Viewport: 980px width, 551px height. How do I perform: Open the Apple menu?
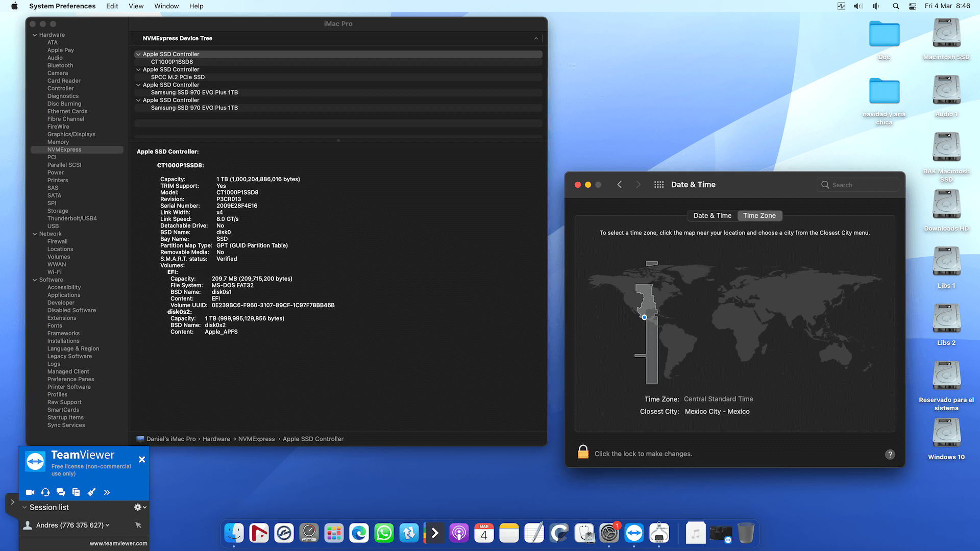(14, 6)
